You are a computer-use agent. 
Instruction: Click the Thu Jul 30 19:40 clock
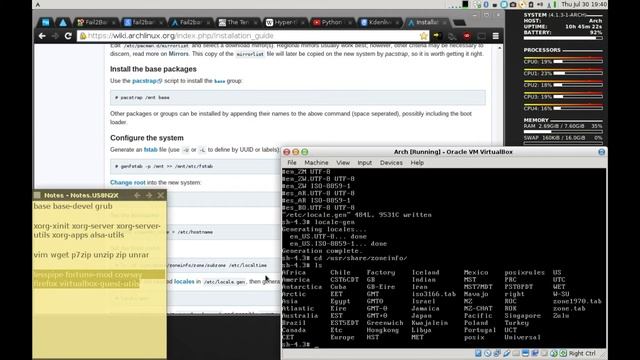click(x=584, y=4)
